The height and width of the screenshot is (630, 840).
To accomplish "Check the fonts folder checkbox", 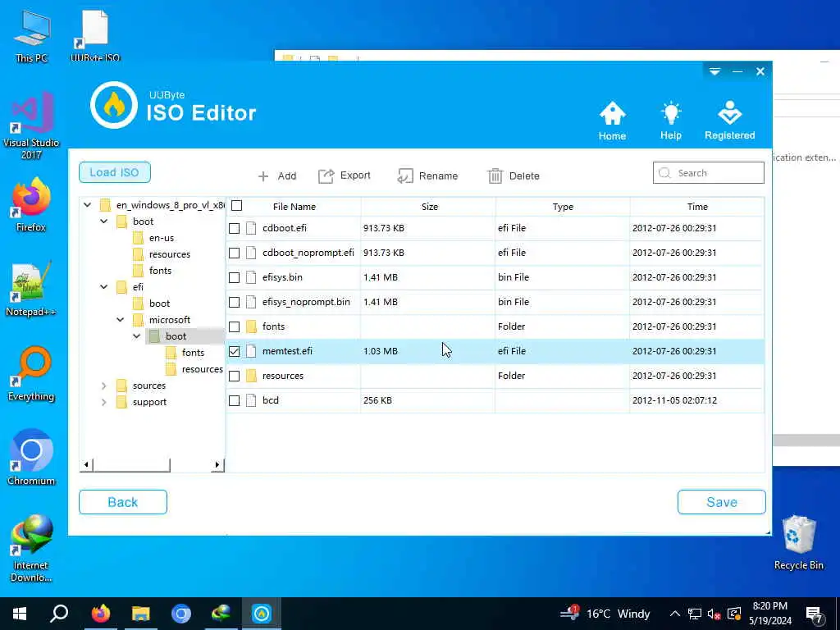I will [x=234, y=326].
